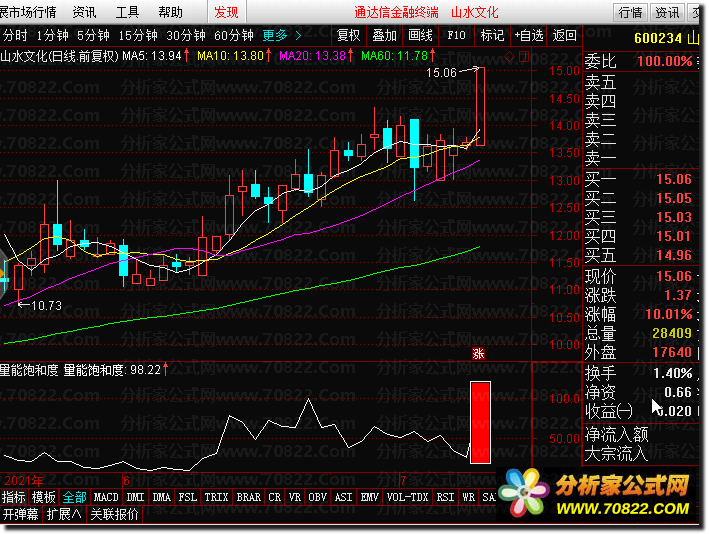Viewport: 709px width, 534px height.
Task: Switch to the 发现 tab
Action: (x=226, y=12)
